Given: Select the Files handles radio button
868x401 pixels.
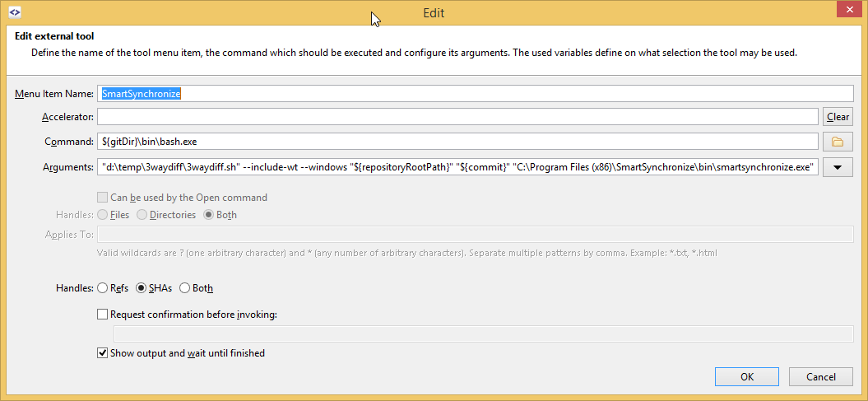Looking at the screenshot, I should [x=103, y=215].
